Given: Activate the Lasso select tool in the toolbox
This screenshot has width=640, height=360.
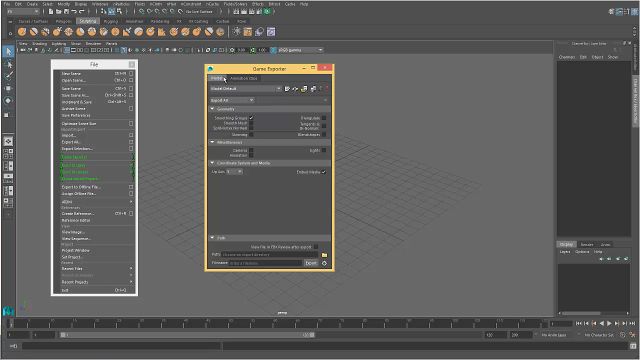Looking at the screenshot, I should pos(8,64).
